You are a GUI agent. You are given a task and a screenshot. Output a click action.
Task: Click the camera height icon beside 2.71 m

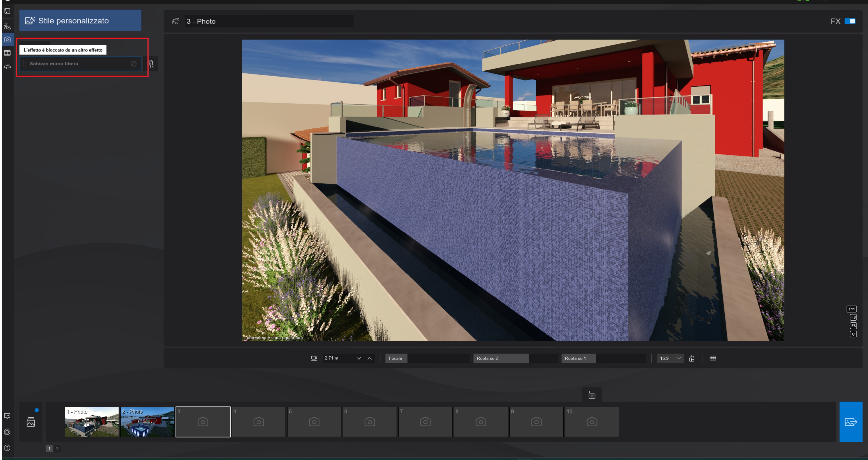tap(314, 358)
